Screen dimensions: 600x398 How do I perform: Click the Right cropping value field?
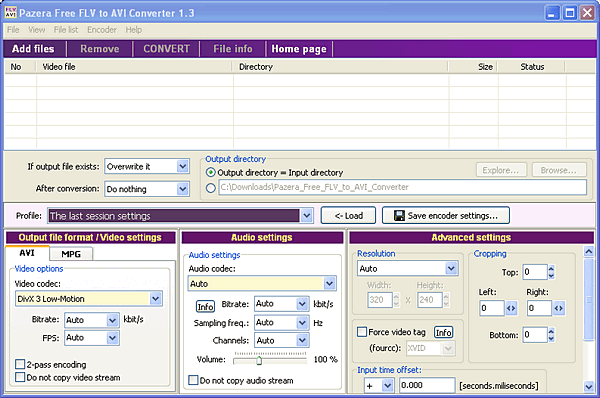pyautogui.click(x=539, y=308)
